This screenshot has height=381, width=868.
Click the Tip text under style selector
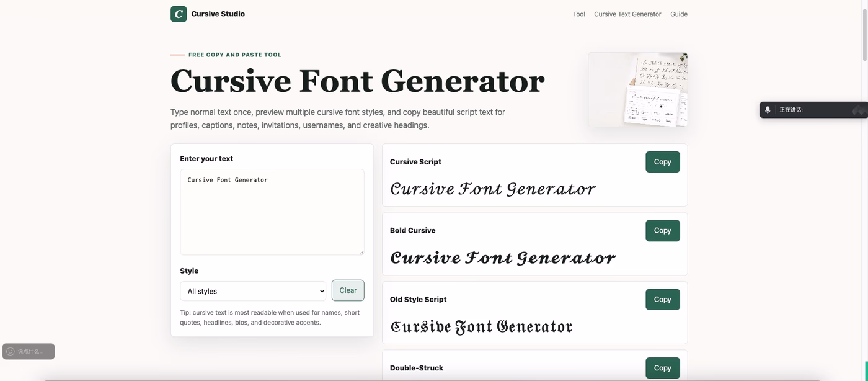(x=270, y=318)
